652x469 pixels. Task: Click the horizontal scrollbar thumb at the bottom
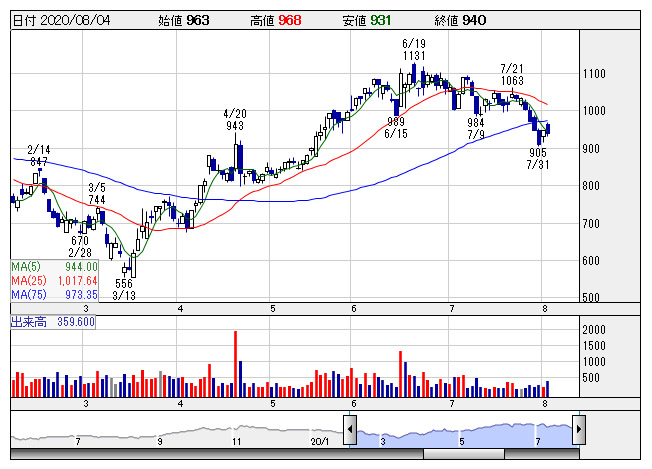(464, 454)
